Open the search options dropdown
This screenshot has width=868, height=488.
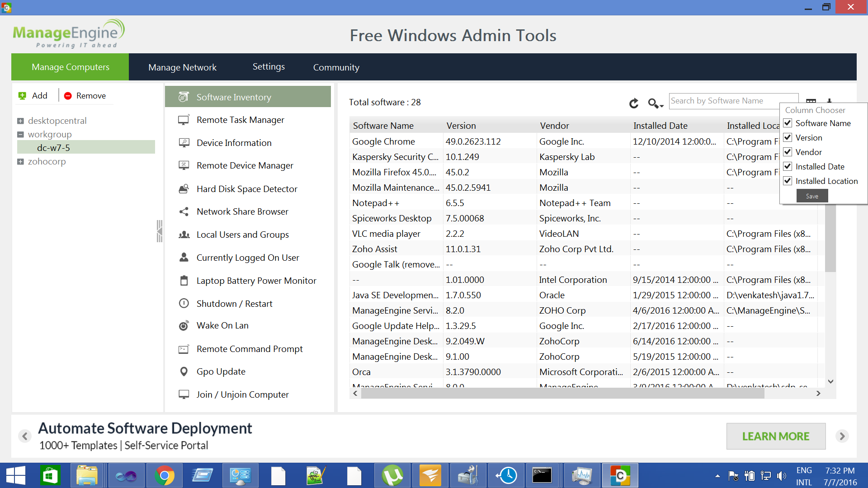656,103
